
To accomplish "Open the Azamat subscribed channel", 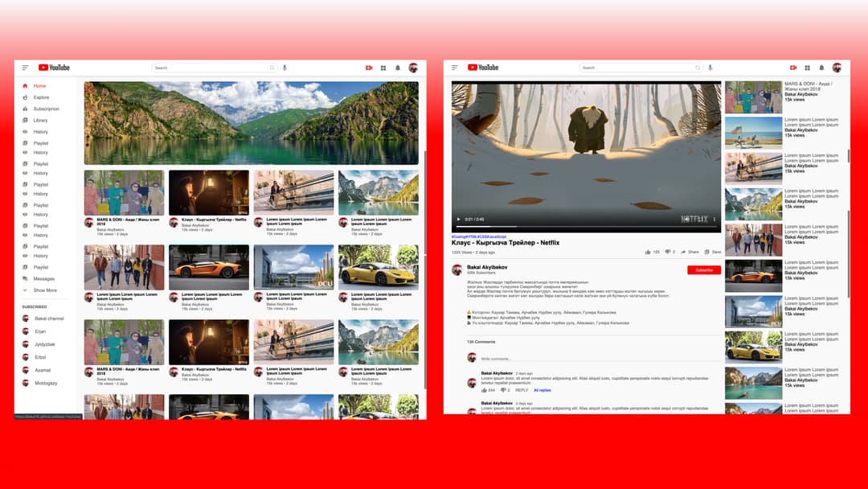I will coord(36,370).
